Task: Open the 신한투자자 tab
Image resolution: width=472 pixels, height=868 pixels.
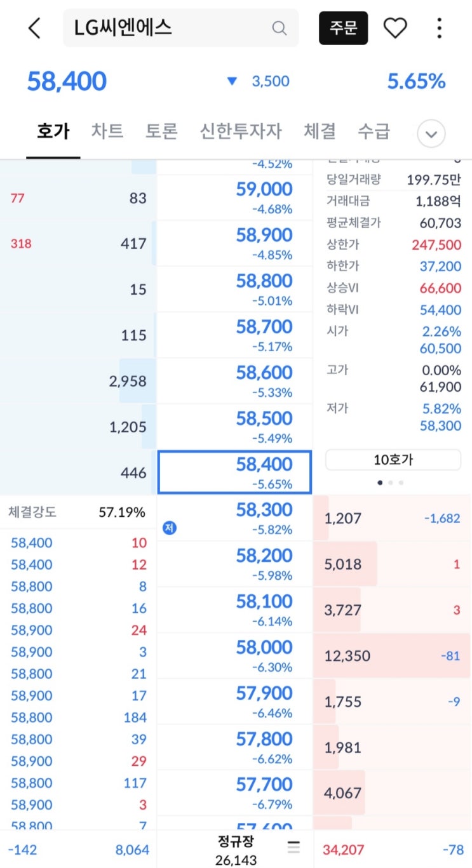Action: click(240, 131)
